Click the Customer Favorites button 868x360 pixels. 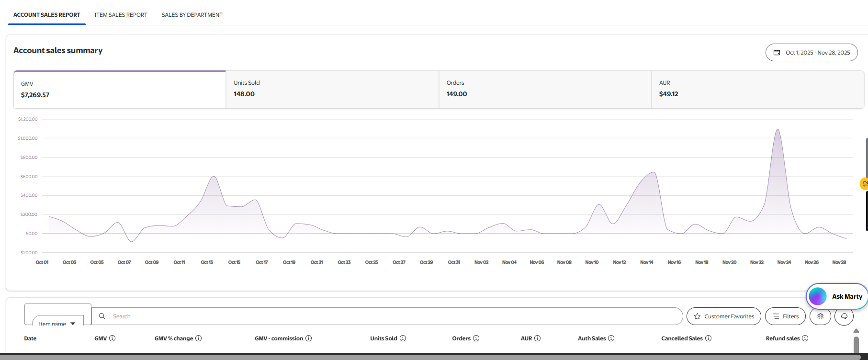click(x=723, y=316)
